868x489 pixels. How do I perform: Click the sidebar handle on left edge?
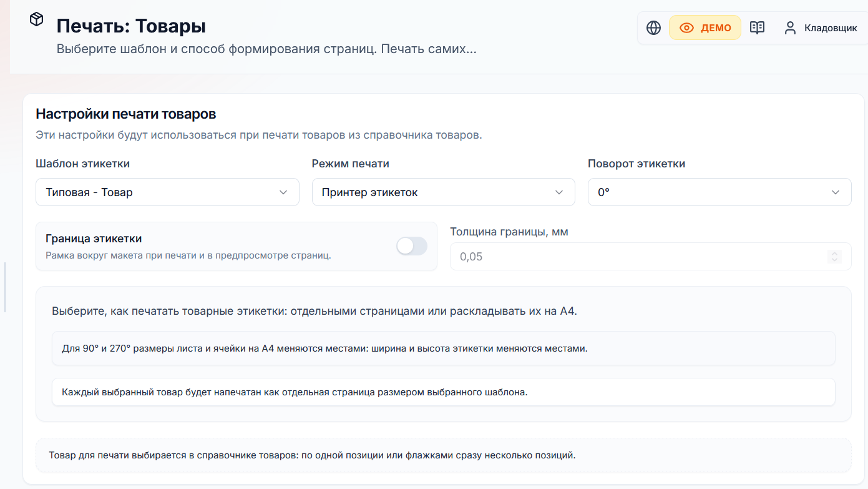(5, 287)
